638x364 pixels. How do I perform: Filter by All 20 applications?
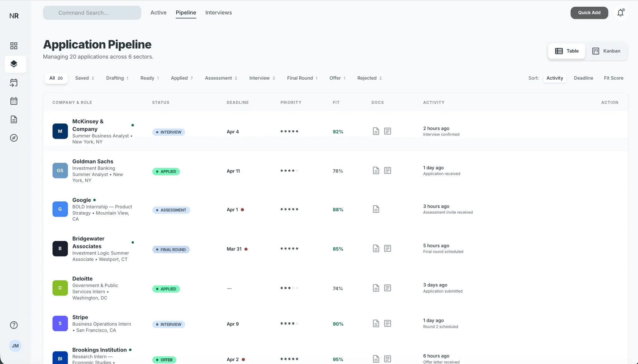tap(56, 78)
